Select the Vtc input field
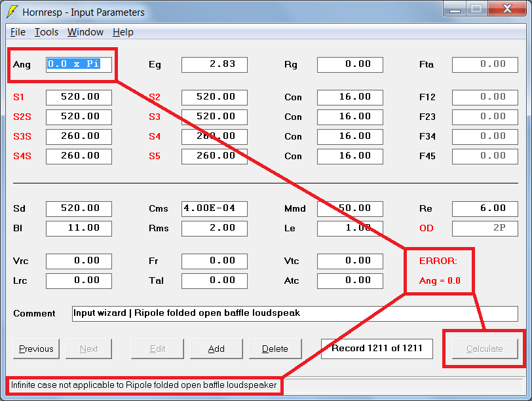The height and width of the screenshot is (401, 532). (x=350, y=261)
